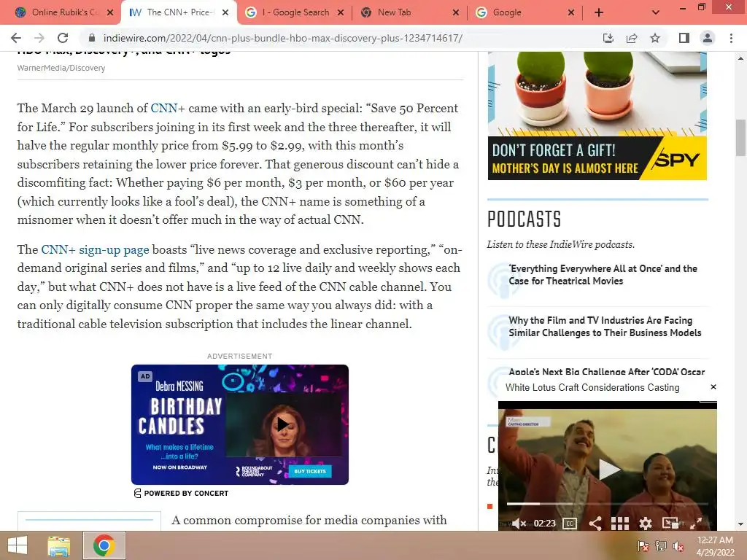Click the White Lotus video title text

(592, 388)
